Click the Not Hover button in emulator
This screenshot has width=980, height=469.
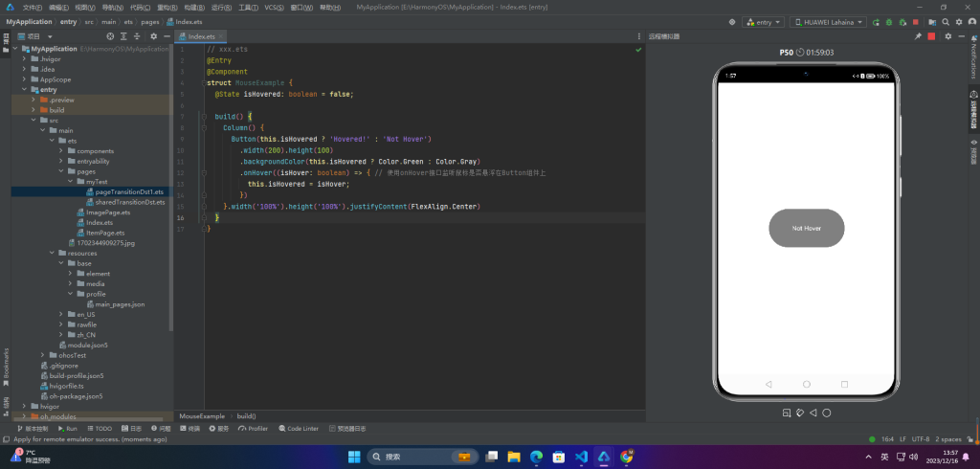(806, 229)
